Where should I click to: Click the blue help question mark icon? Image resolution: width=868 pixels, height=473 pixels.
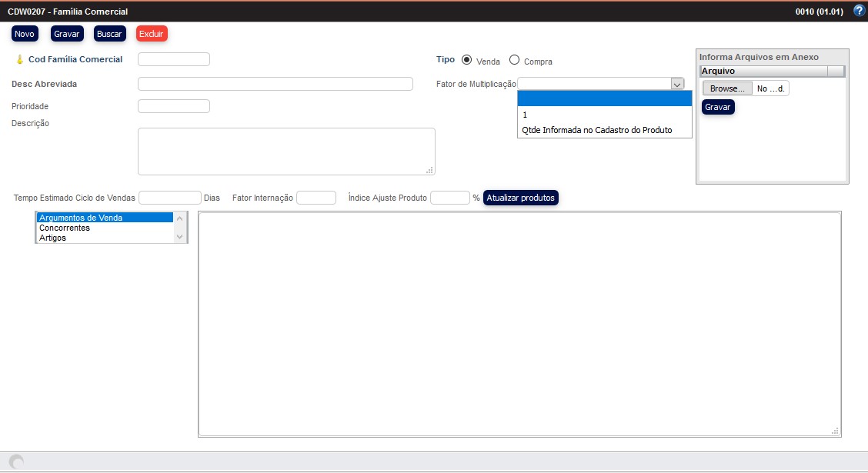860,11
